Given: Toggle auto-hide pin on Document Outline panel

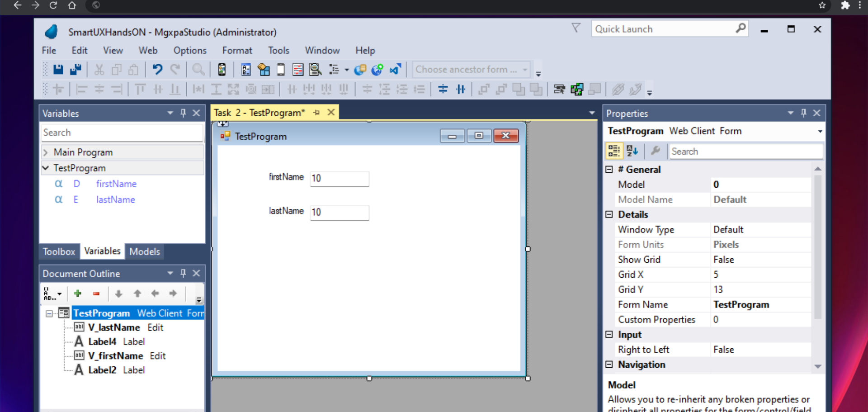Looking at the screenshot, I should coord(183,273).
